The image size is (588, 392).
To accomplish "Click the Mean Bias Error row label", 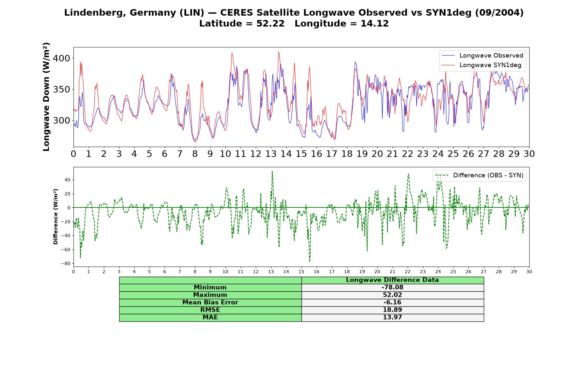I will point(210,302).
